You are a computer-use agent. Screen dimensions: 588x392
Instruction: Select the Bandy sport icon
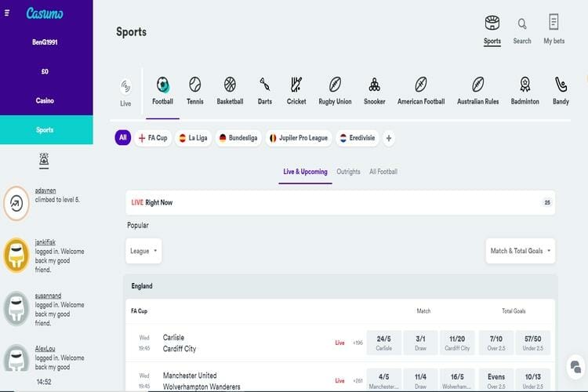[x=561, y=85]
